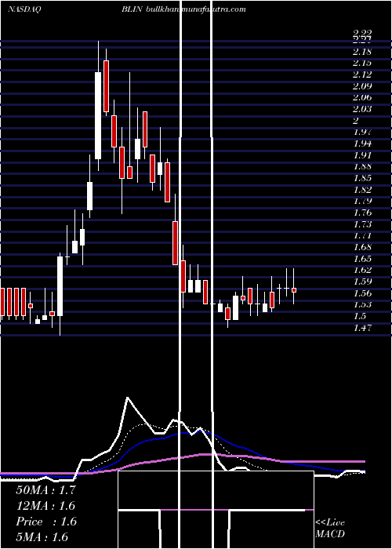
Task: Click the <<Live MACD label
Action: 330,529
